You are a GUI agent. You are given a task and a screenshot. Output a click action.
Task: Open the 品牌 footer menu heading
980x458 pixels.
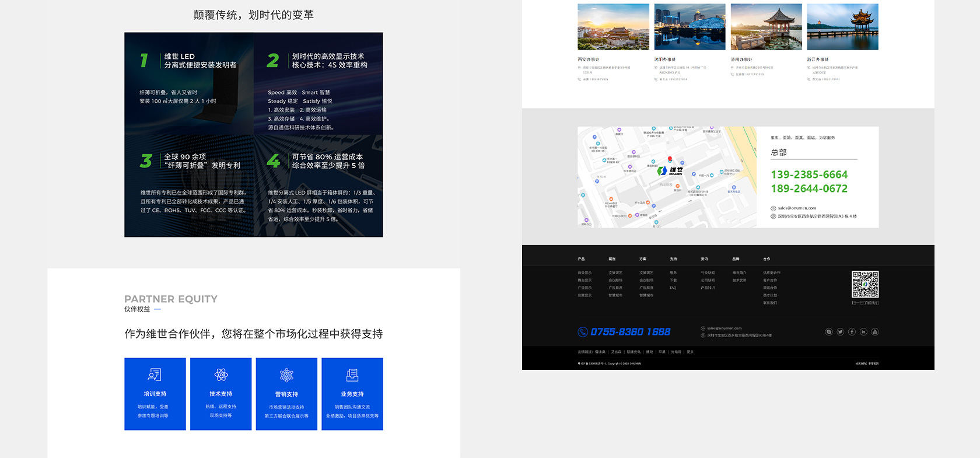[x=736, y=259]
